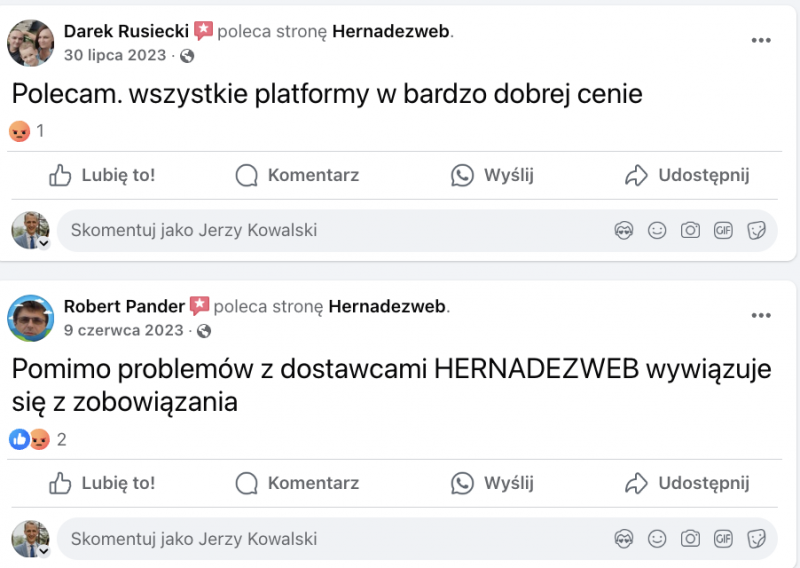The image size is (800, 568).
Task: Like Darek Rusiecki's recommendation with Lubię to!
Action: (x=103, y=176)
